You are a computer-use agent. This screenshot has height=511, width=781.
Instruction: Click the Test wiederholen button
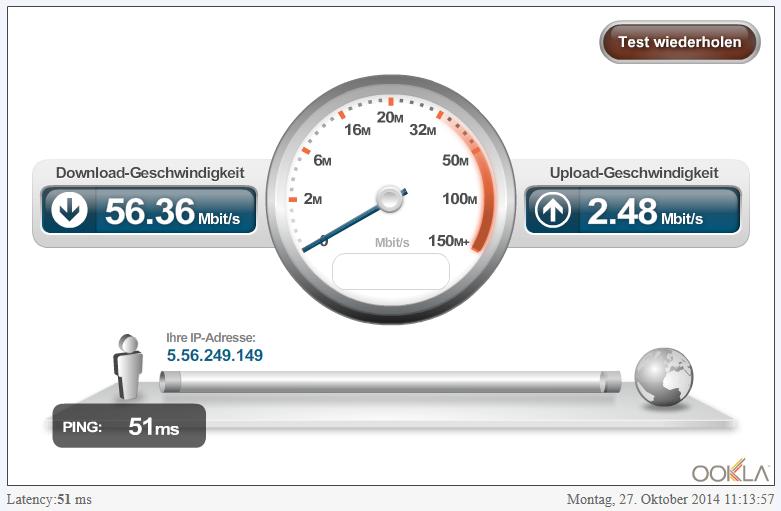point(680,42)
